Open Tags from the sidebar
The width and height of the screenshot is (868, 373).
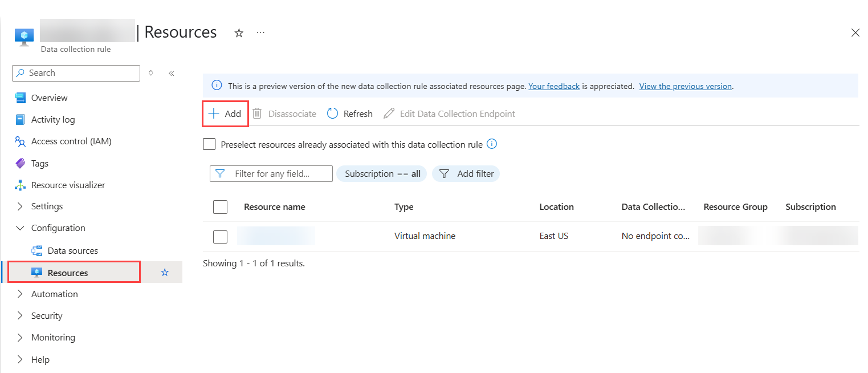click(x=39, y=164)
